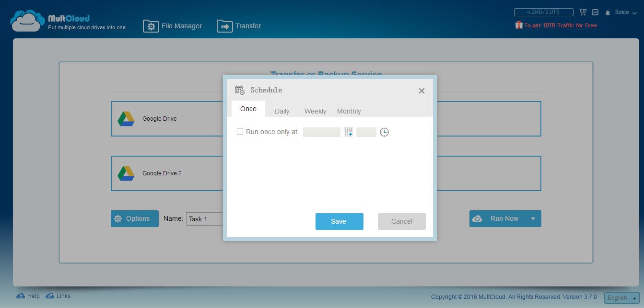Click the schedule time input field

(x=366, y=132)
